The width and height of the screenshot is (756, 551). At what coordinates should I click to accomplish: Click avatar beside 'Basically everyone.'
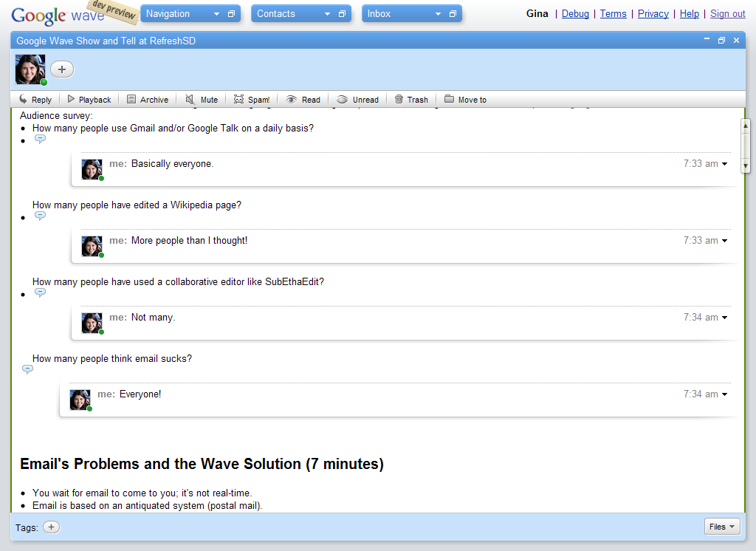(x=92, y=169)
